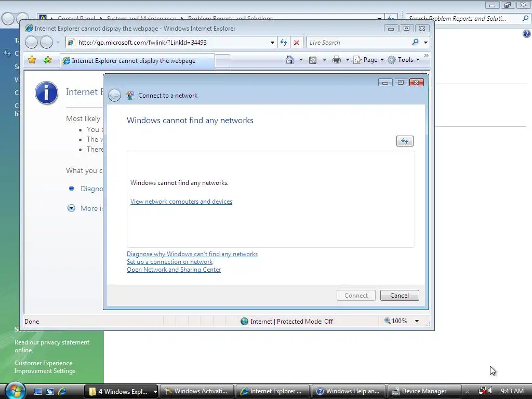
Task: Open Network and Sharing Center link
Action: click(x=174, y=270)
